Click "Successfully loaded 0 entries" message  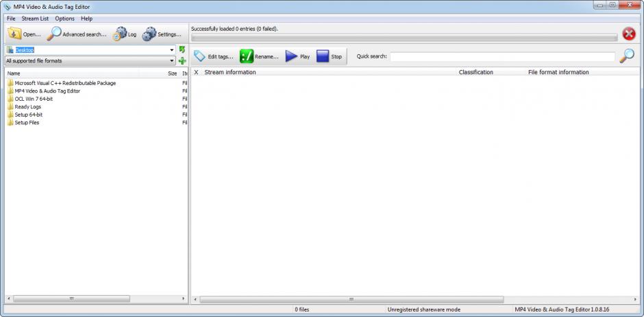click(234, 29)
